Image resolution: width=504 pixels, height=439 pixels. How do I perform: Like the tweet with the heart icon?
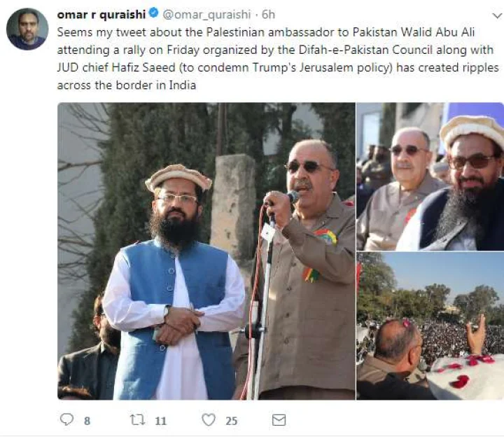(209, 419)
